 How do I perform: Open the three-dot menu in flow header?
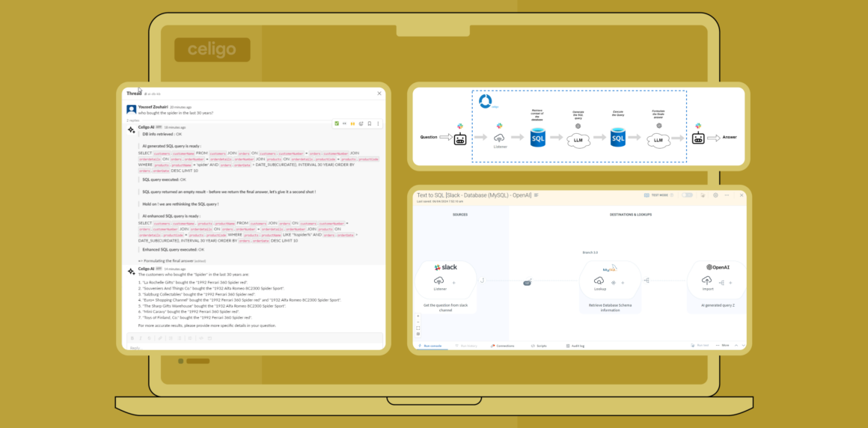727,195
